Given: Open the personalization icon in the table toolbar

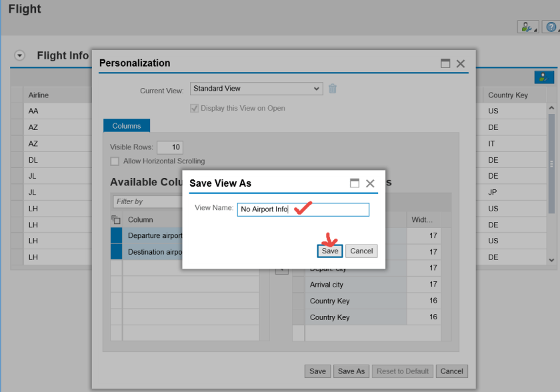Looking at the screenshot, I should [544, 77].
